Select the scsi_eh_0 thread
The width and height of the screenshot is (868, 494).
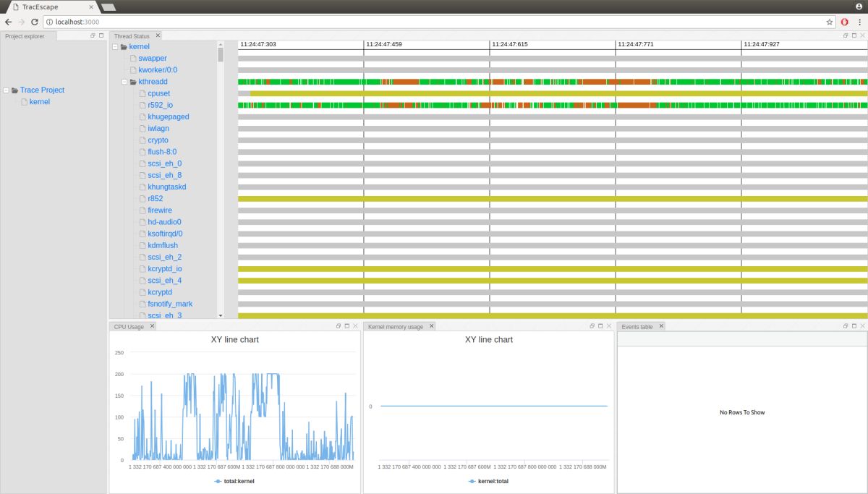click(165, 163)
